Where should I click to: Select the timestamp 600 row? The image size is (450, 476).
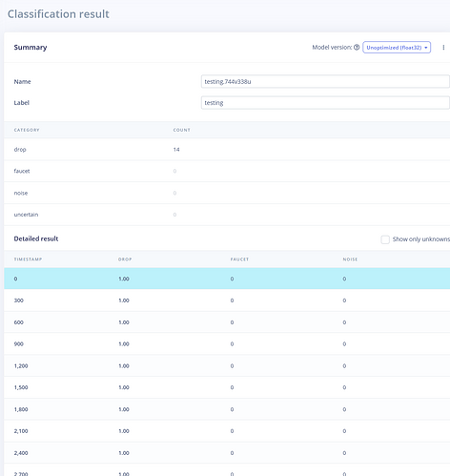click(227, 322)
